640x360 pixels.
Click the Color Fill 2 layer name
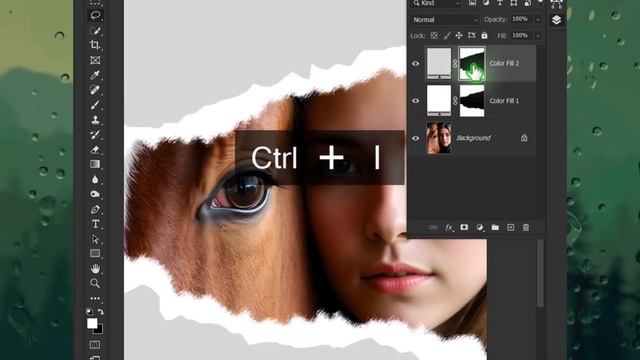tap(504, 63)
